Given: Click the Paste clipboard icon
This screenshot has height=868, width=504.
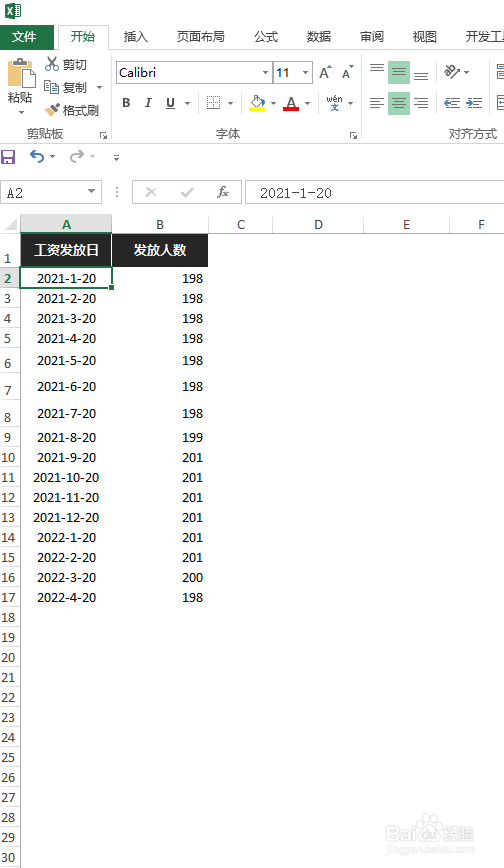Looking at the screenshot, I should pos(21,74).
